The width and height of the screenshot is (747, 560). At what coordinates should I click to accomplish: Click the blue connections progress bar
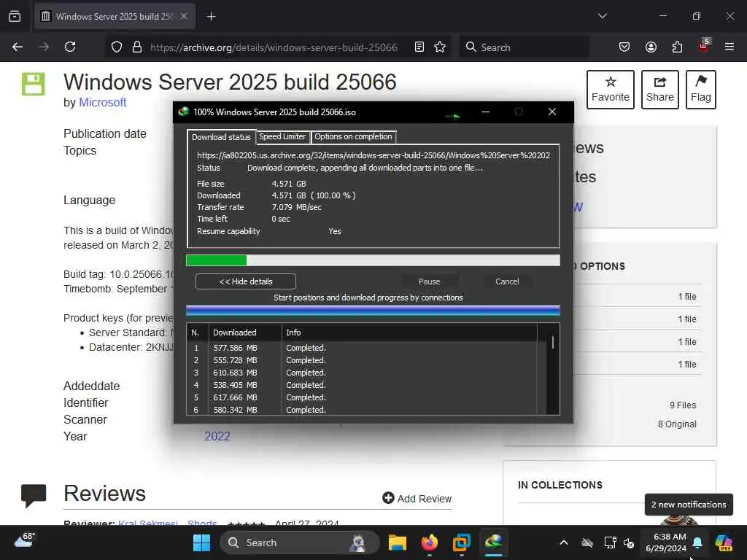pos(373,311)
